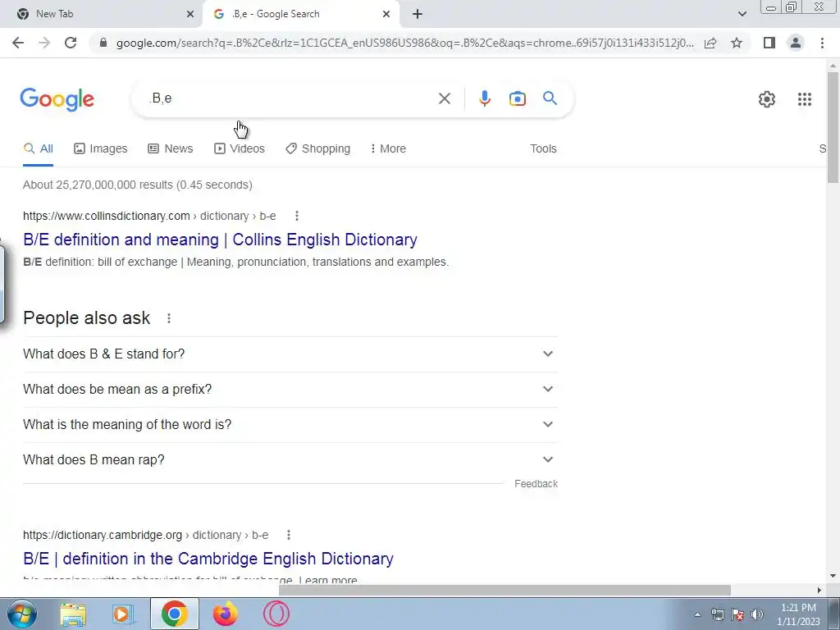Screen dimensions: 840x630
Task: Open Cambridge English Dictionary B/E result
Action: tap(208, 559)
